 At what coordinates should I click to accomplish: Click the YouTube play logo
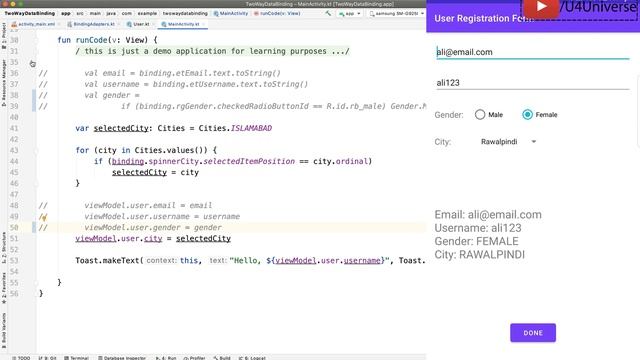(x=541, y=7)
